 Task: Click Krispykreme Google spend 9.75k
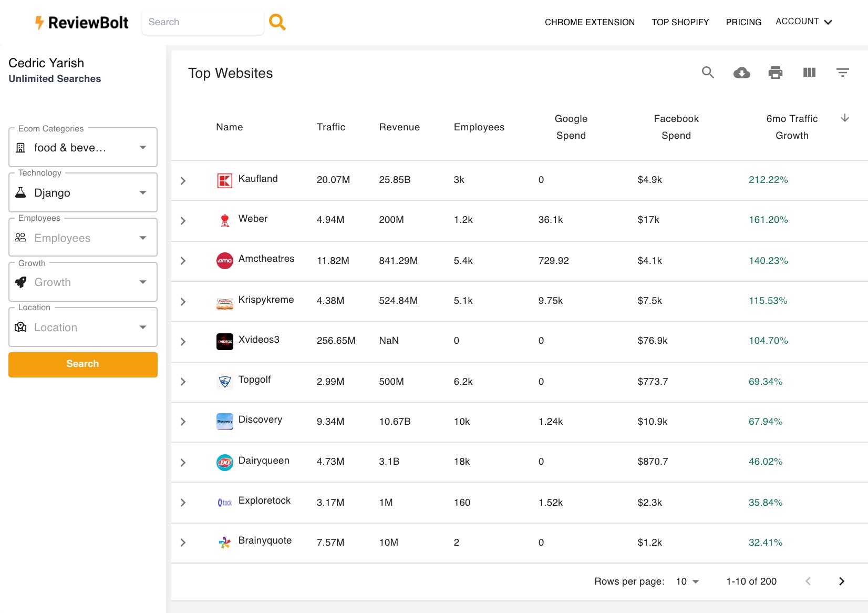point(551,301)
